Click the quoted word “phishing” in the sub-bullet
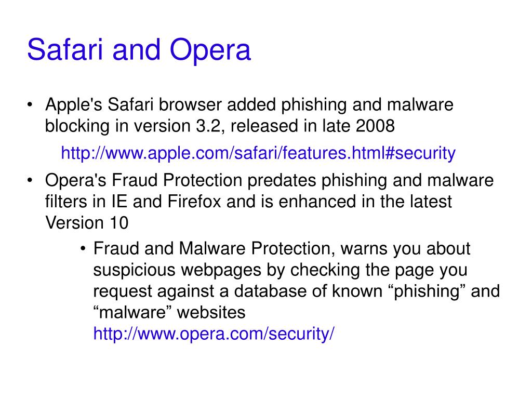 426,291
